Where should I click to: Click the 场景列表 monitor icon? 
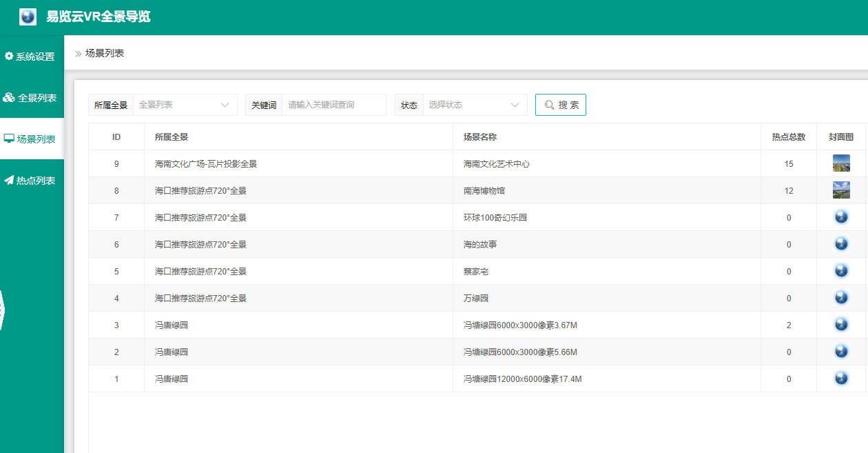pos(9,139)
